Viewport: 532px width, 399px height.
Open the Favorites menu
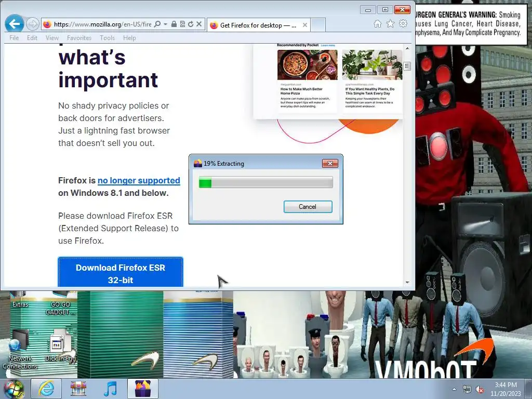[x=79, y=37]
